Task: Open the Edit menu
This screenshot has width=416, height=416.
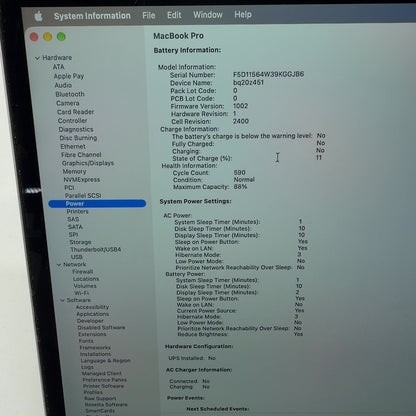Action: click(x=174, y=15)
